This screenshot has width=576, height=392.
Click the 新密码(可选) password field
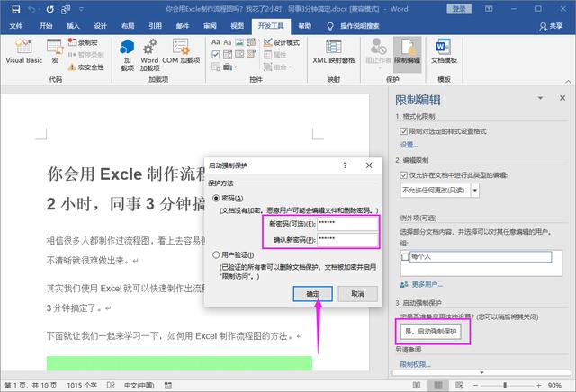[347, 224]
